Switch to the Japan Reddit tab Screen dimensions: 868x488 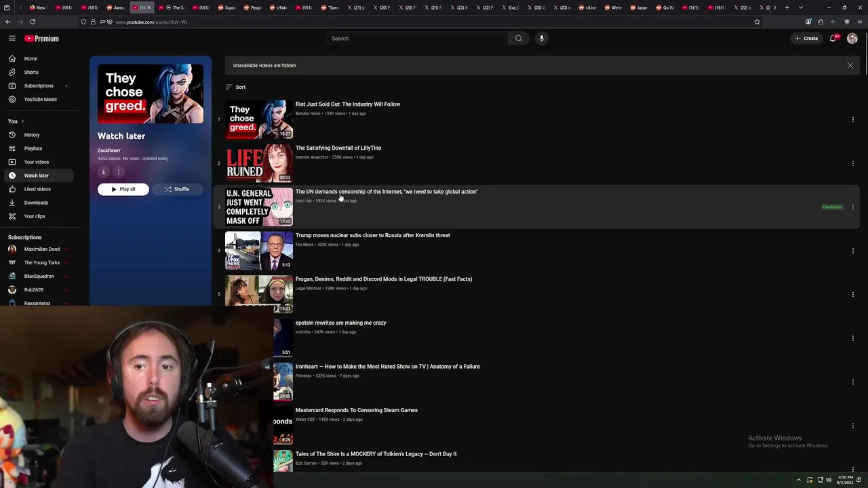click(x=640, y=7)
